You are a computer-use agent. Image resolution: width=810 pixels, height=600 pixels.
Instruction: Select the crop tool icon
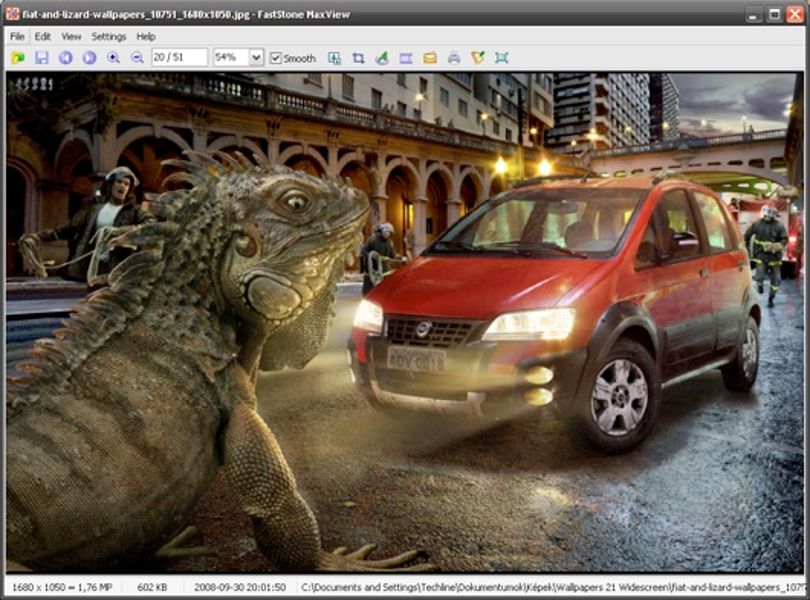358,58
